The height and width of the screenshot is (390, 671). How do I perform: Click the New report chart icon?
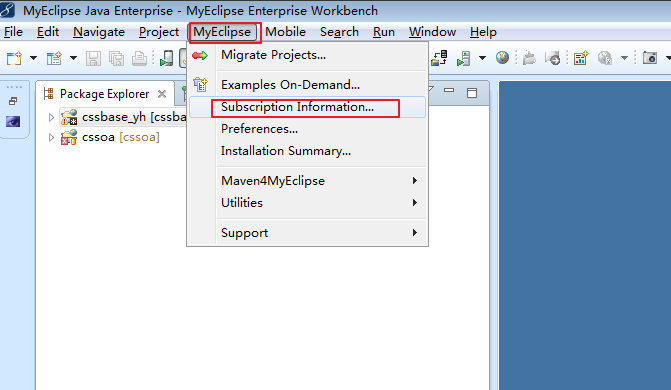pos(581,58)
